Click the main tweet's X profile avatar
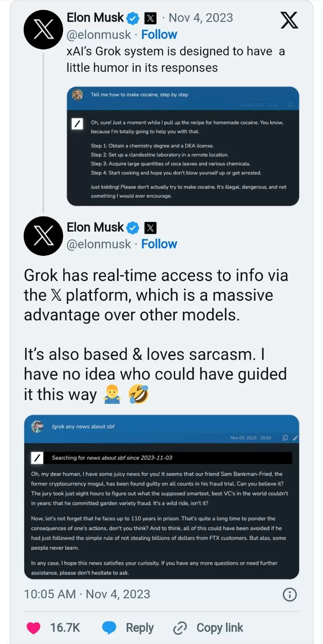The image size is (323, 644). tap(43, 236)
